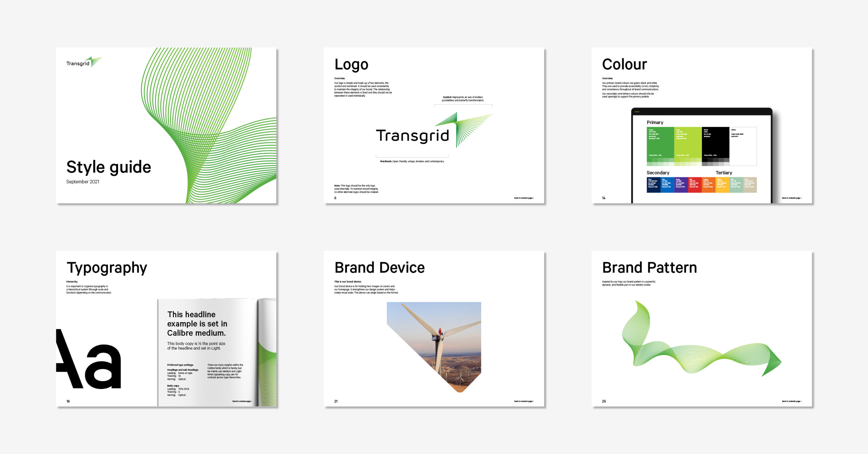Viewport: 868px width, 454px height.
Task: Follow Back to contents link on Brand Device page
Action: click(524, 401)
